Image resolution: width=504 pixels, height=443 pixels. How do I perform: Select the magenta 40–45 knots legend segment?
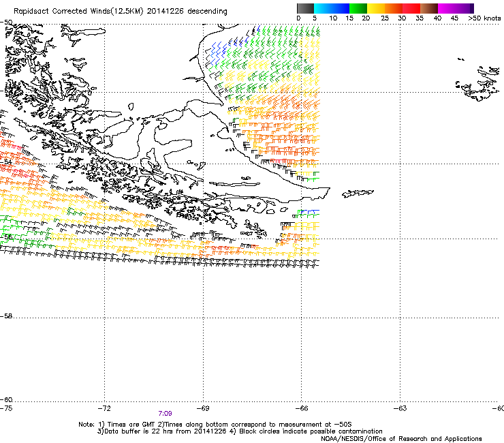coord(447,8)
